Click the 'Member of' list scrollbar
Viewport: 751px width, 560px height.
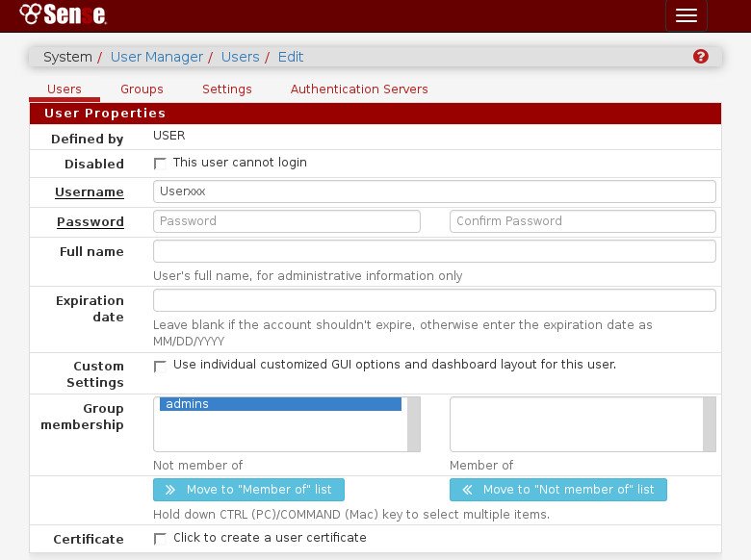(710, 423)
